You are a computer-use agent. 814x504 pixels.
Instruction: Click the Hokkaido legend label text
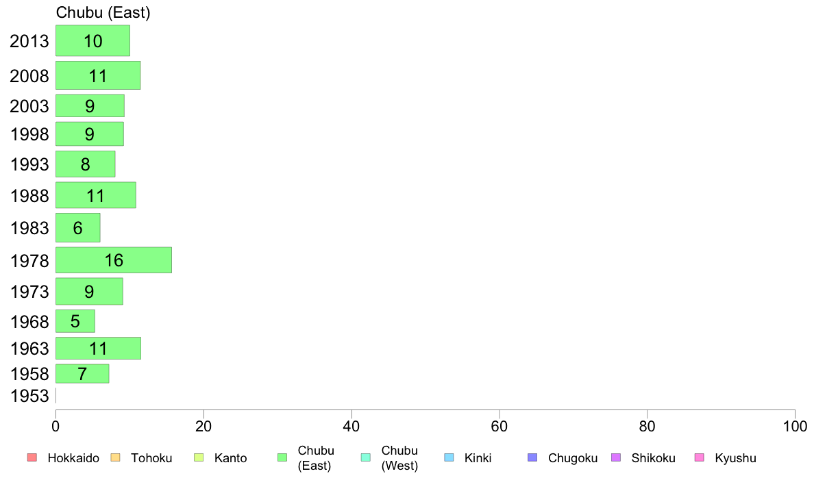click(x=73, y=458)
